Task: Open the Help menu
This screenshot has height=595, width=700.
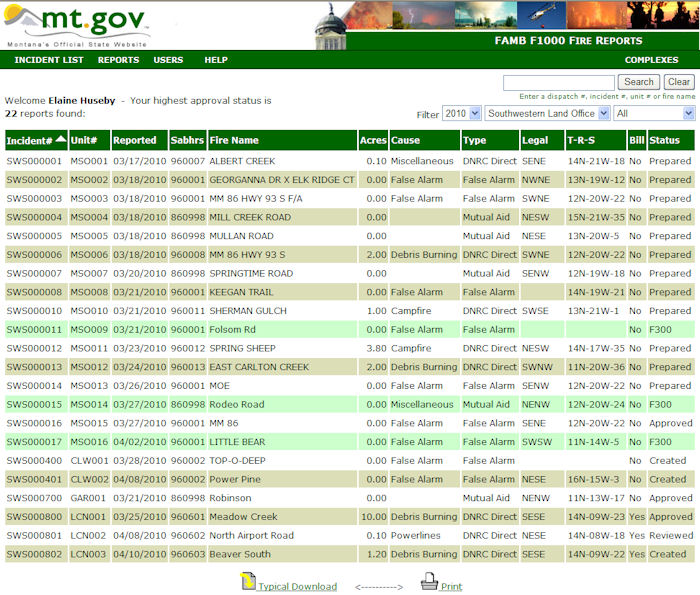Action: point(216,60)
